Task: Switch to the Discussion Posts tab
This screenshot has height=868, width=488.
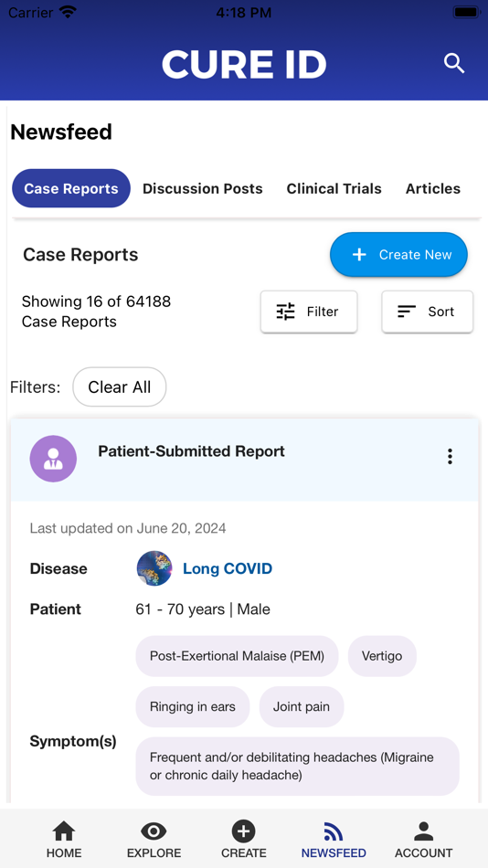Action: (203, 189)
